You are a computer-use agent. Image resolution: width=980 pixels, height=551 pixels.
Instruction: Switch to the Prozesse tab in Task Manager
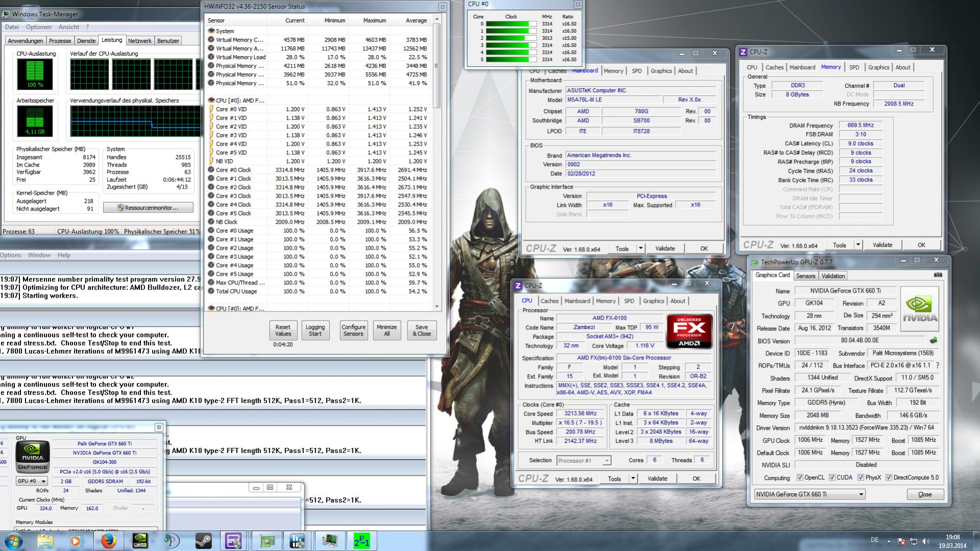60,41
